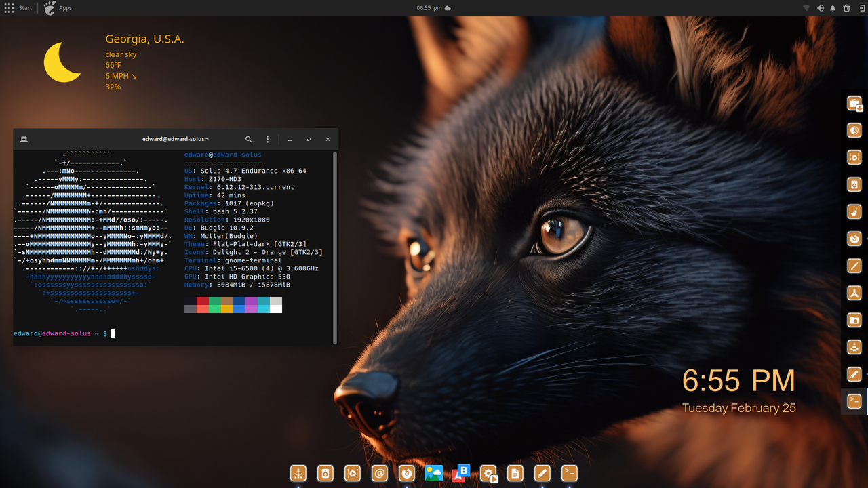Open the A/B letter tiles icon in dock
868x488 pixels.
tap(461, 473)
